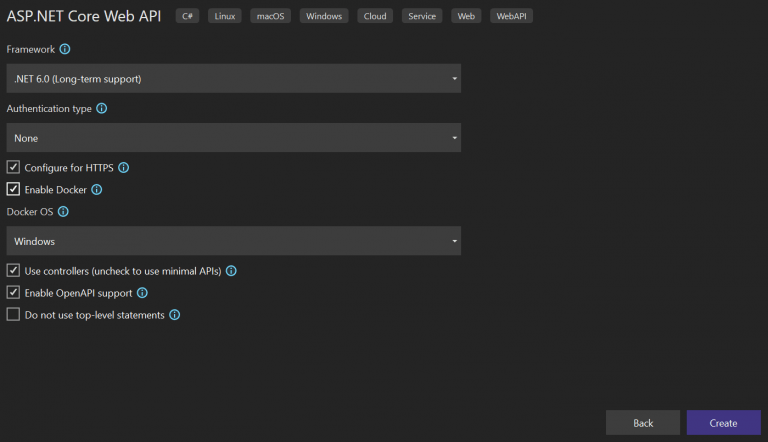Select the C# tag

point(187,16)
